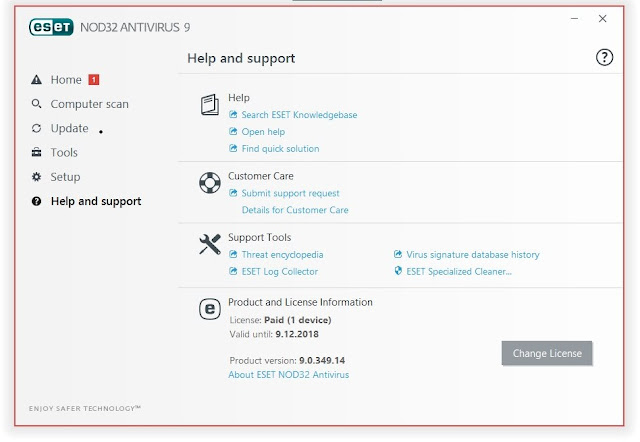Click the Change License button
This screenshot has height=442, width=640.
(x=547, y=353)
